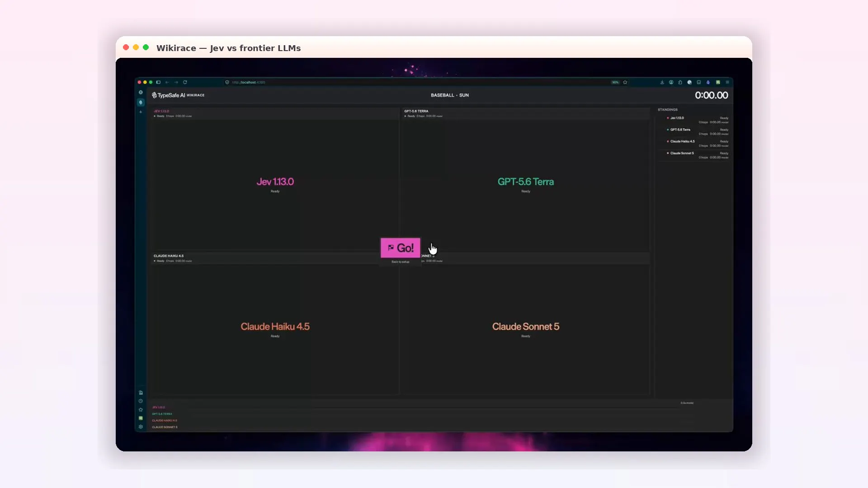Image resolution: width=868 pixels, height=488 pixels.
Task: Click the shield icon in address bar
Action: pos(227,82)
